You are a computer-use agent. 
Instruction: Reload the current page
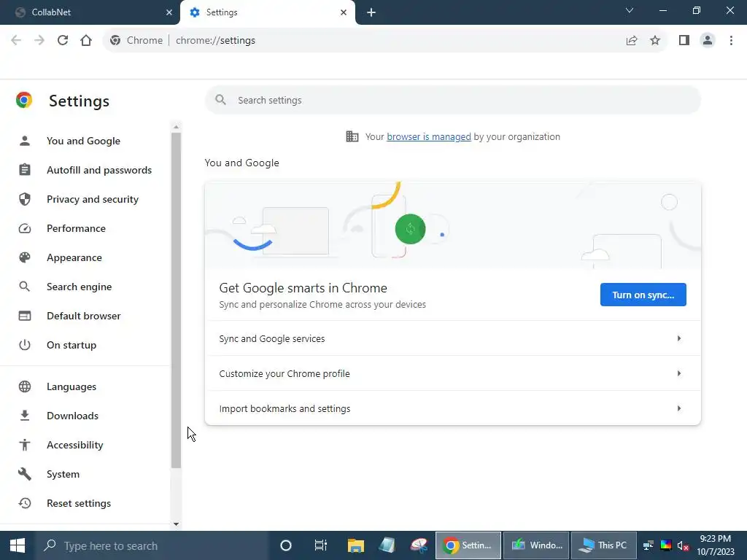click(x=63, y=41)
